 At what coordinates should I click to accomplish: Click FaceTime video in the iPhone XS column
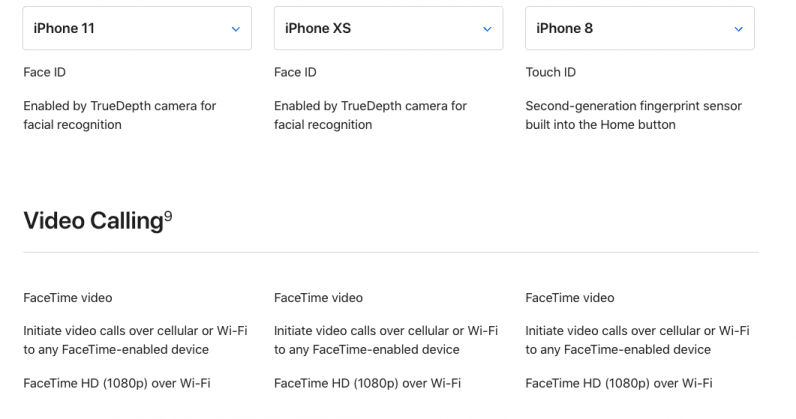tap(319, 298)
